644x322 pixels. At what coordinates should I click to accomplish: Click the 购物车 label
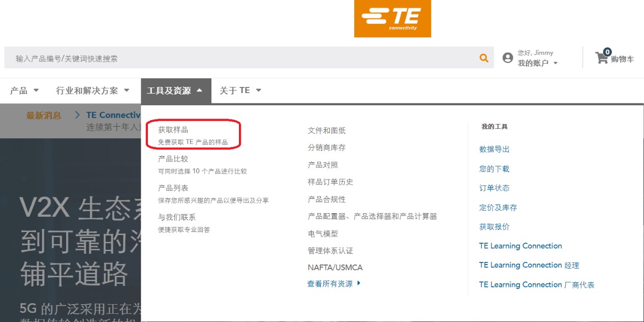[623, 59]
